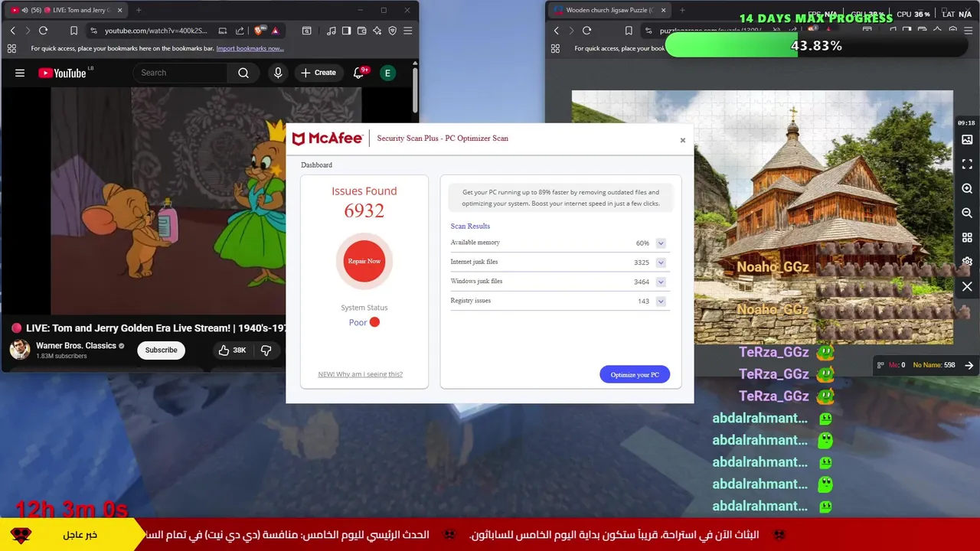Click the wooden church puzzle image
This screenshot has width=980, height=551.
pos(763,217)
